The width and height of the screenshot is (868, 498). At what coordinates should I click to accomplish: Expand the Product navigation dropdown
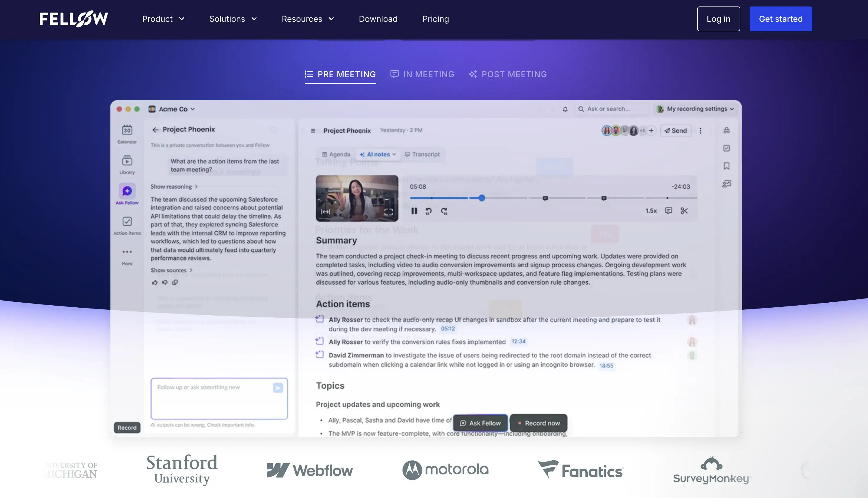163,19
